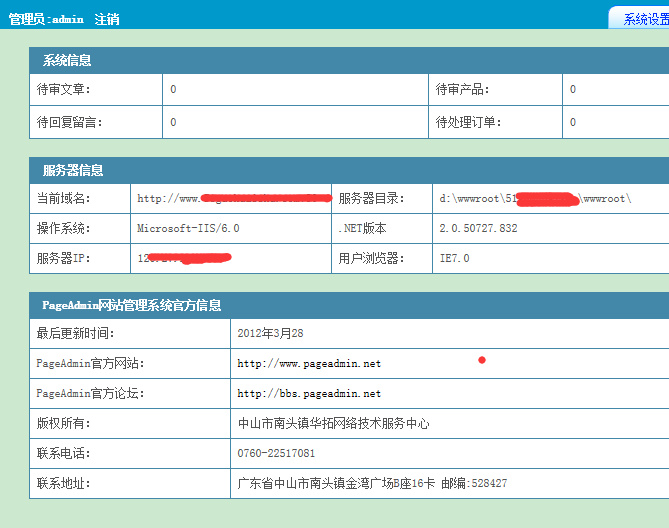Viewport: 669px width, 528px height.
Task: Click the 待审文章 count value
Action: tap(173, 90)
